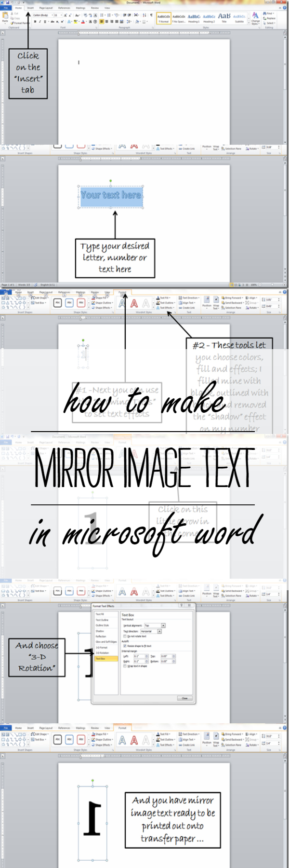Click 'Words: 3/3' in the status bar
The height and width of the screenshot is (868, 289).
24,285
